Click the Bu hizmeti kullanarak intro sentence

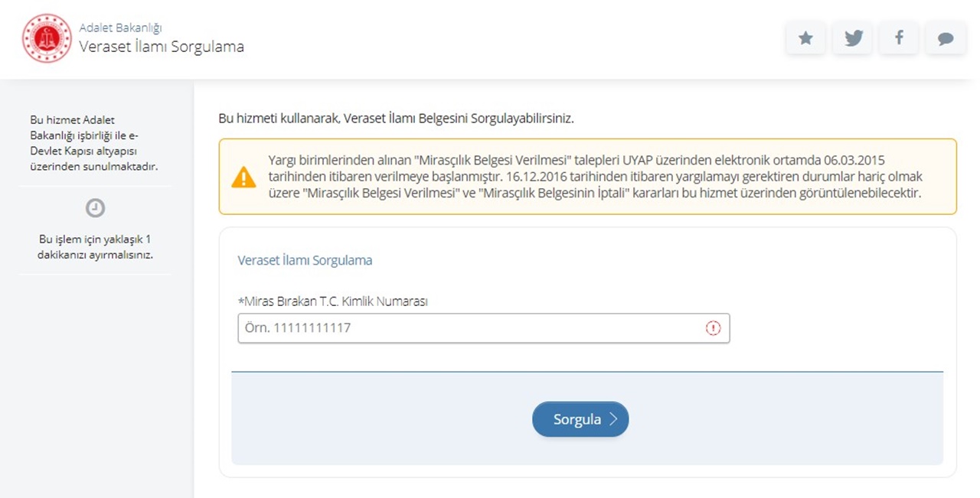click(396, 119)
